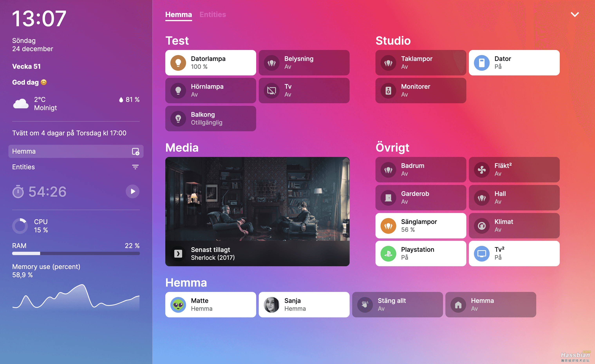Toggle the Datorlampa light card
595x364 pixels.
coord(211,63)
